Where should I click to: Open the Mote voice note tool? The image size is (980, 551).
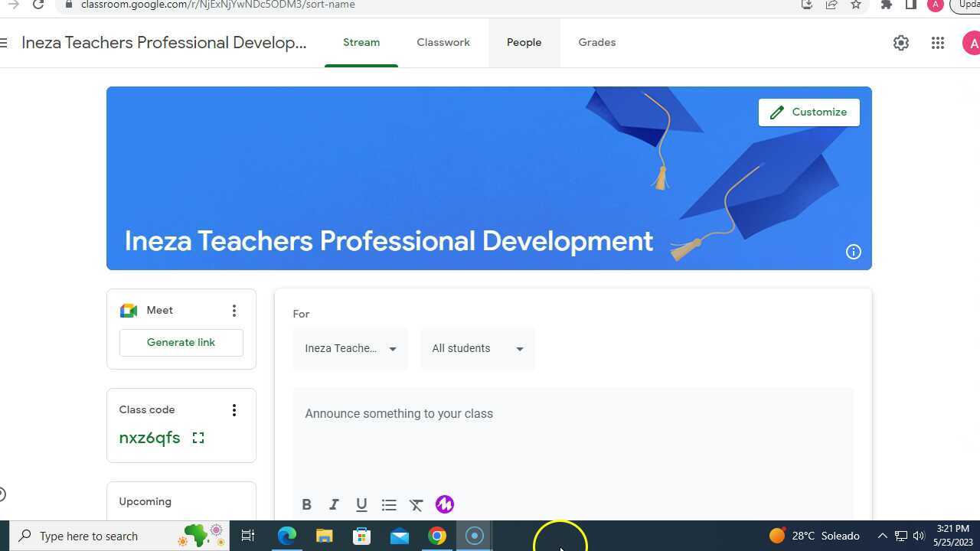tap(444, 504)
